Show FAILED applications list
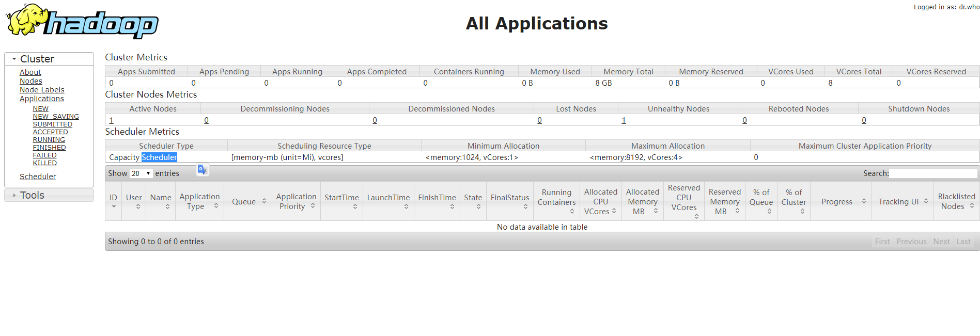Image resolution: width=980 pixels, height=336 pixels. pos(45,155)
